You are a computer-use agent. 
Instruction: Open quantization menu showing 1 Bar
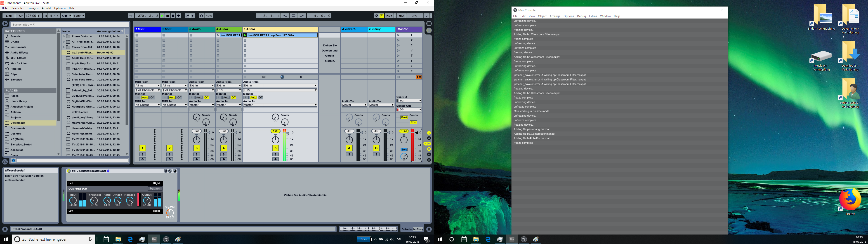click(x=79, y=16)
